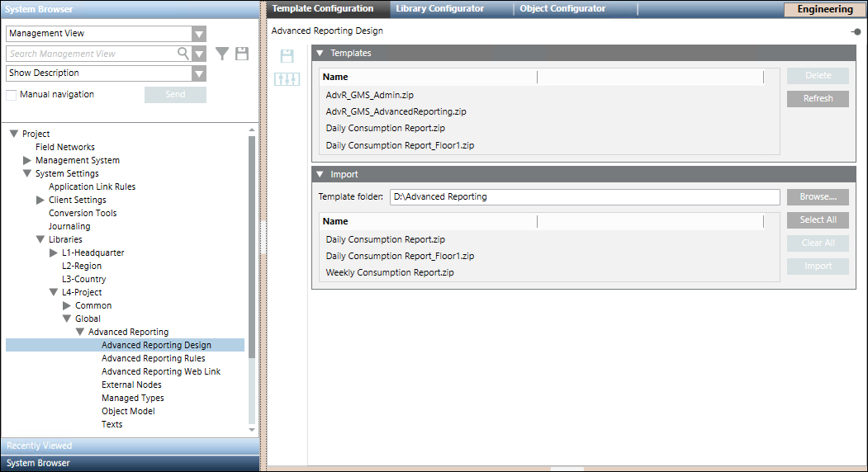Click the filter funnel icon in System Browser

coord(222,54)
